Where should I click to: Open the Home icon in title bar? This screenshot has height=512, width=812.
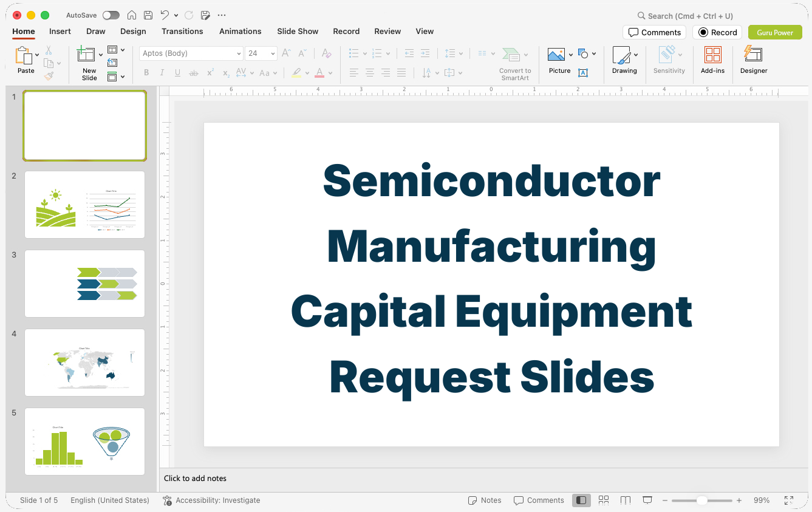point(132,15)
